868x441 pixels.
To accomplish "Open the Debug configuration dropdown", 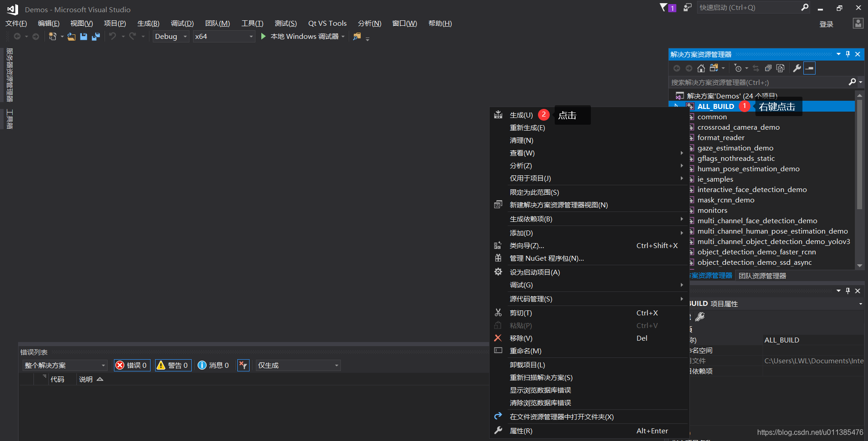I will [x=170, y=36].
